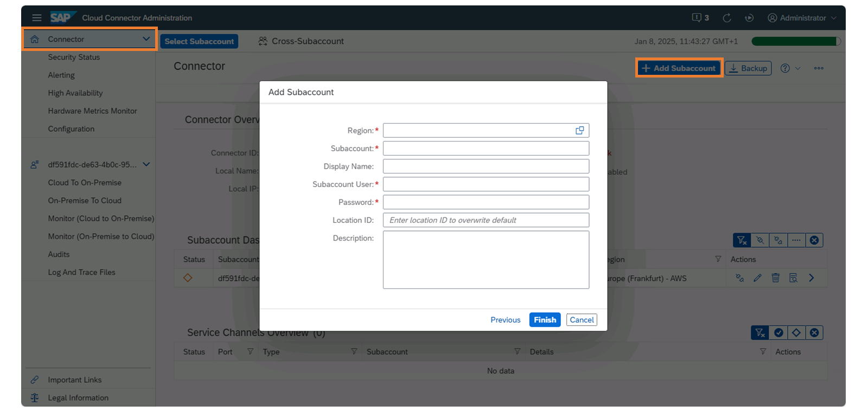Focus the Display Name input field
868x412 pixels.
[x=486, y=166]
